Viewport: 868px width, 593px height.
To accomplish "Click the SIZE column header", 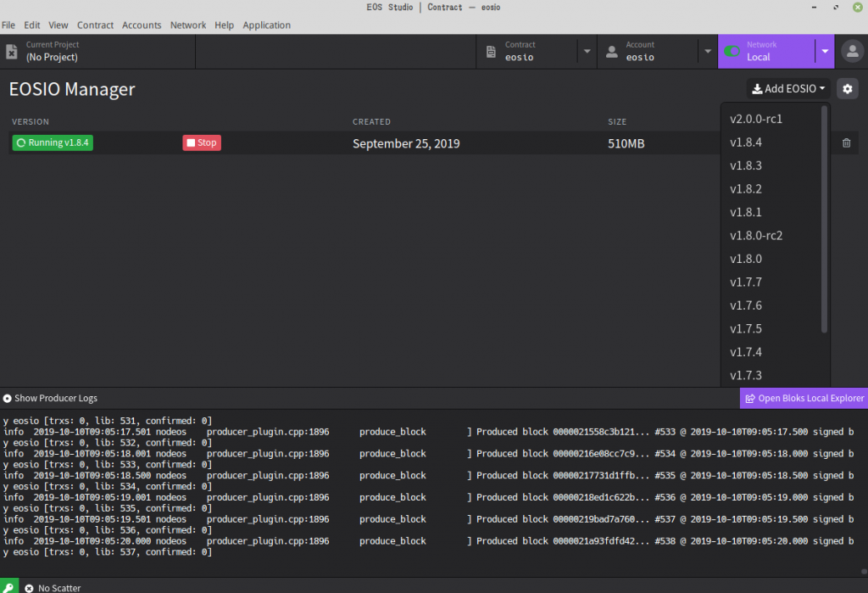I will [x=617, y=122].
